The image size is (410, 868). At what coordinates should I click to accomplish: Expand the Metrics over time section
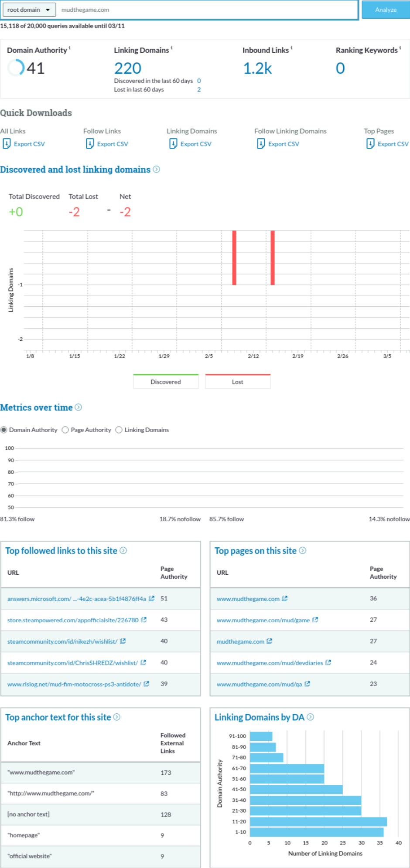(x=79, y=407)
